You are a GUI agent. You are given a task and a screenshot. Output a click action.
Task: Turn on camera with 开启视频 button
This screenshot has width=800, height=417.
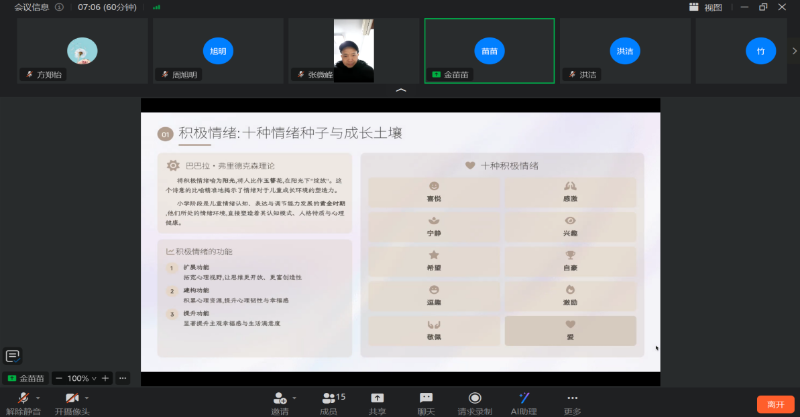click(x=71, y=400)
